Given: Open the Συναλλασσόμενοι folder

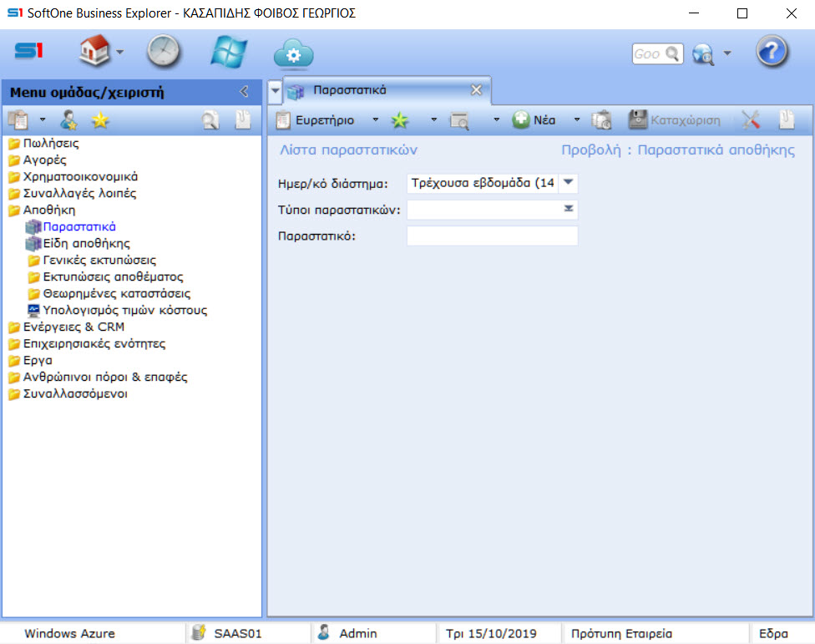Looking at the screenshot, I should 68,393.
